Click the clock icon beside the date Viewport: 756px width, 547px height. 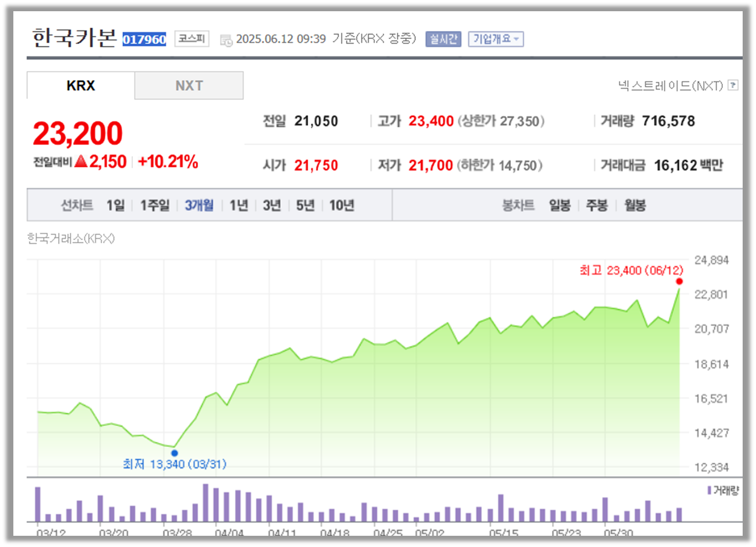point(226,40)
